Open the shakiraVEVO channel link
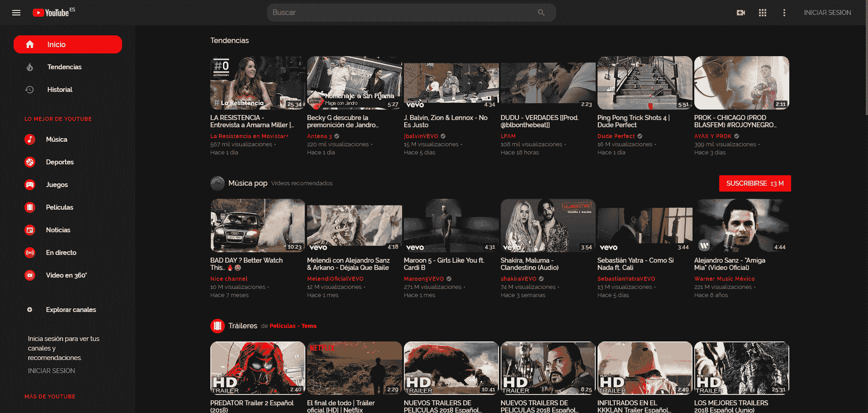Screen dimensions: 868x413 518,279
